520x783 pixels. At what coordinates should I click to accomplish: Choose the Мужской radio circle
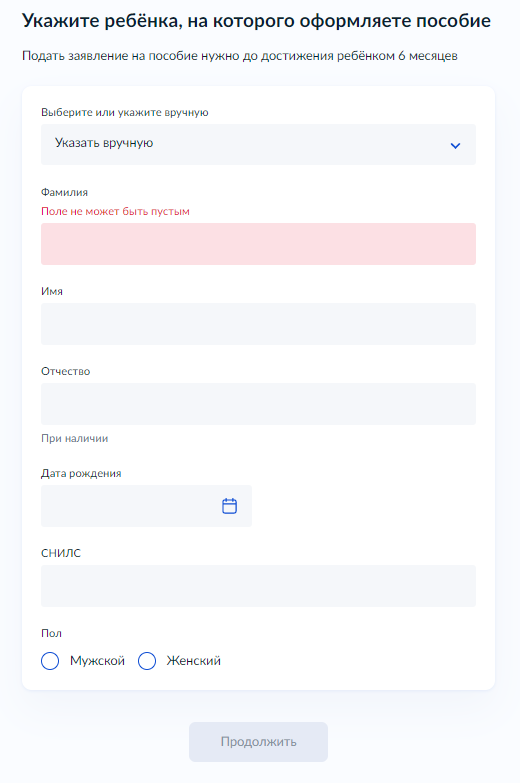click(x=50, y=661)
